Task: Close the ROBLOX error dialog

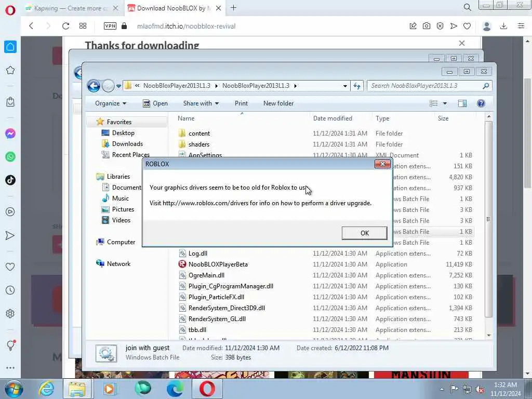Action: click(382, 164)
